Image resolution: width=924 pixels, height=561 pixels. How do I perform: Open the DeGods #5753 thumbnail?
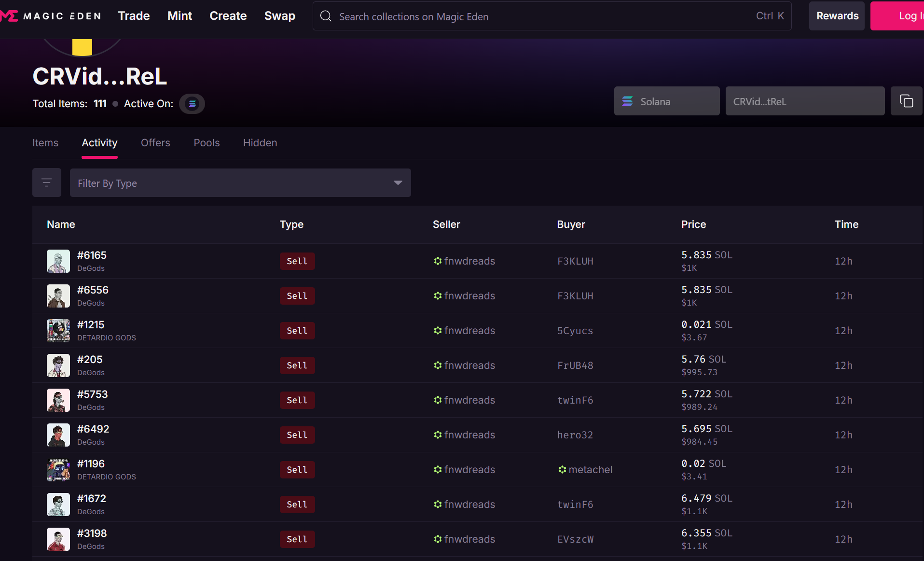(x=58, y=400)
